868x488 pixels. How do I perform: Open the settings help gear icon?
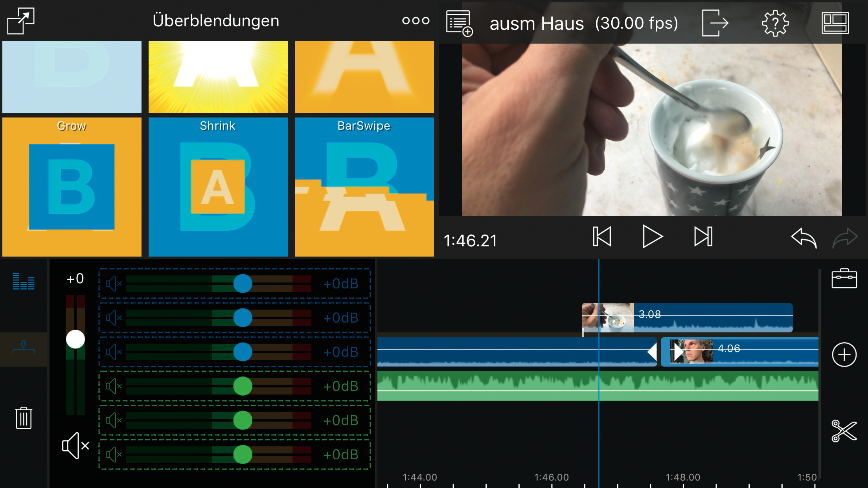click(775, 23)
